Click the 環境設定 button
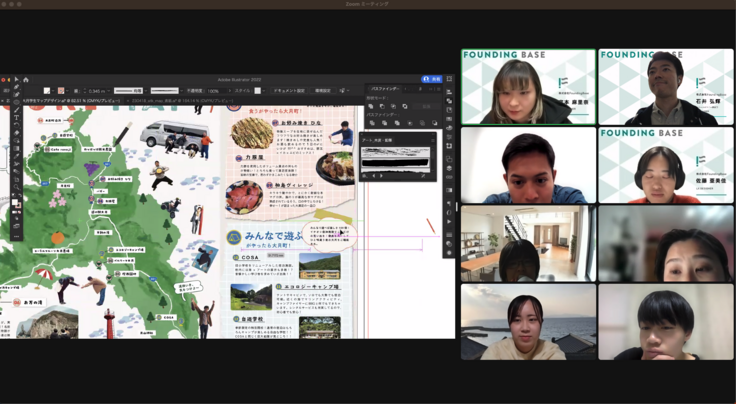Screen dimensions: 736x404 pyautogui.click(x=323, y=90)
